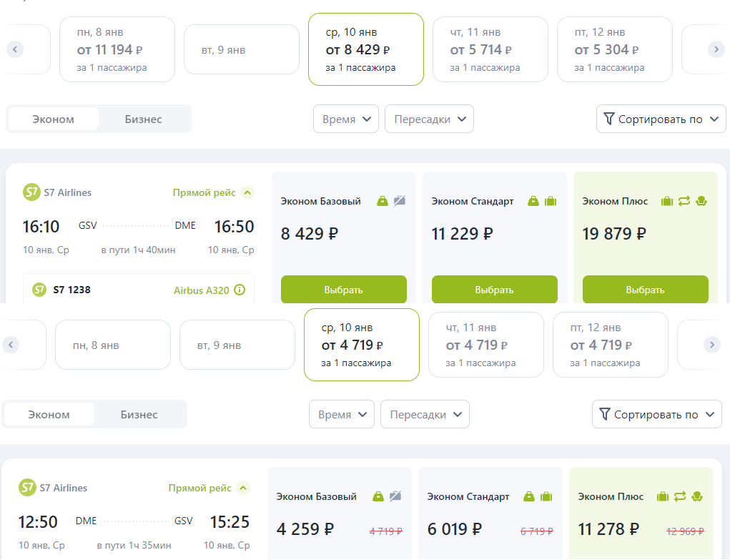Click the suitcase icon on the 11 229 ₽ Эконом Стандарт fare
Image resolution: width=730 pixels, height=560 pixels.
[551, 201]
